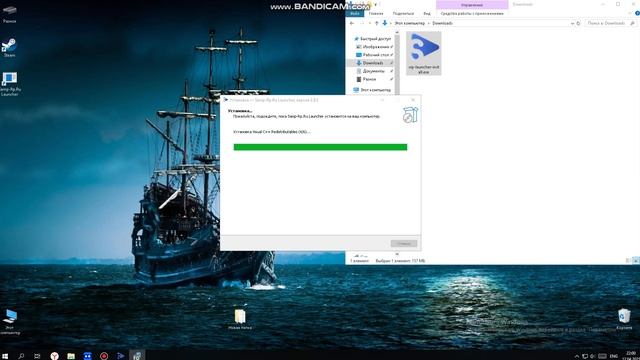Open the Samp-Rp.Ru Launcher desktop shortcut
The width and height of the screenshot is (640, 360).
9,84
